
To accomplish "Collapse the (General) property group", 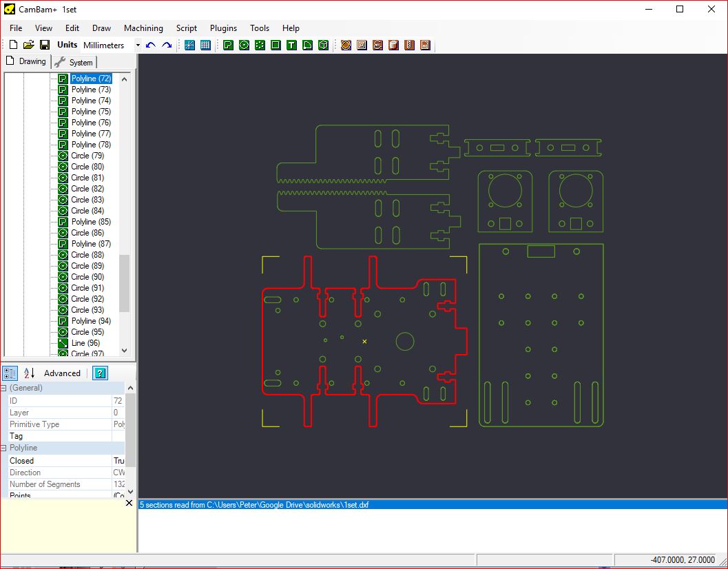I will [5, 388].
